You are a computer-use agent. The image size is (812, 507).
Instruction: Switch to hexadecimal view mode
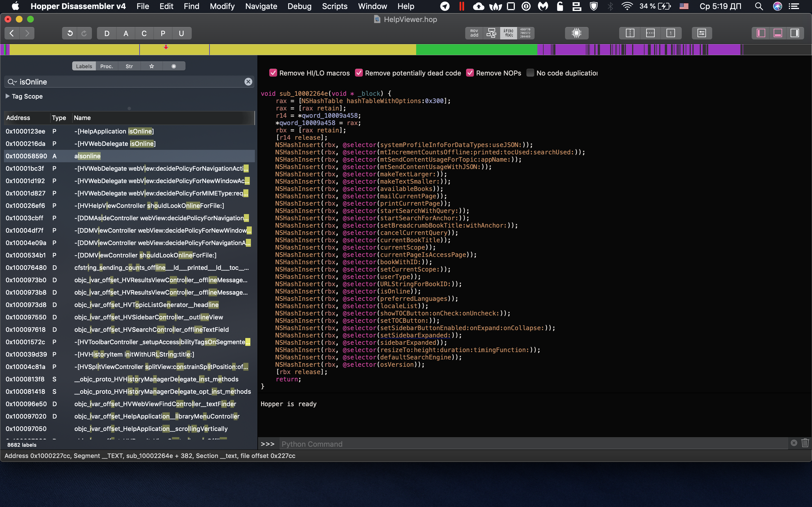coord(525,33)
